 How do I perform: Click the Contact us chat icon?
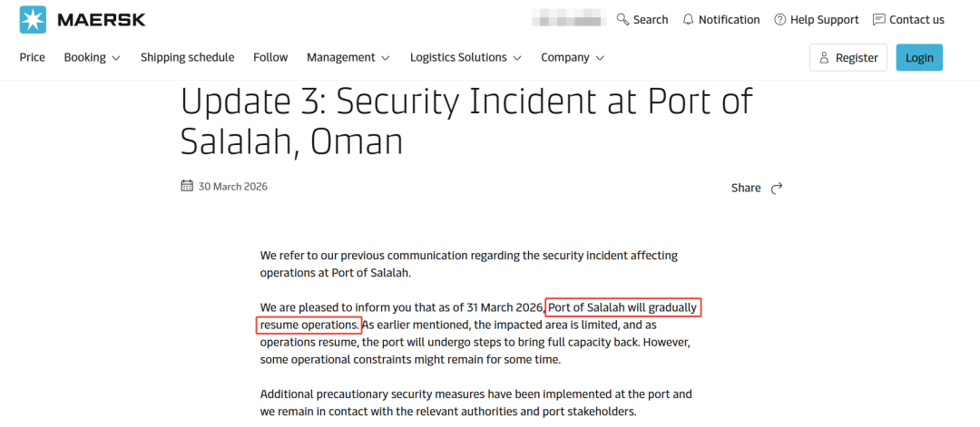pyautogui.click(x=878, y=19)
